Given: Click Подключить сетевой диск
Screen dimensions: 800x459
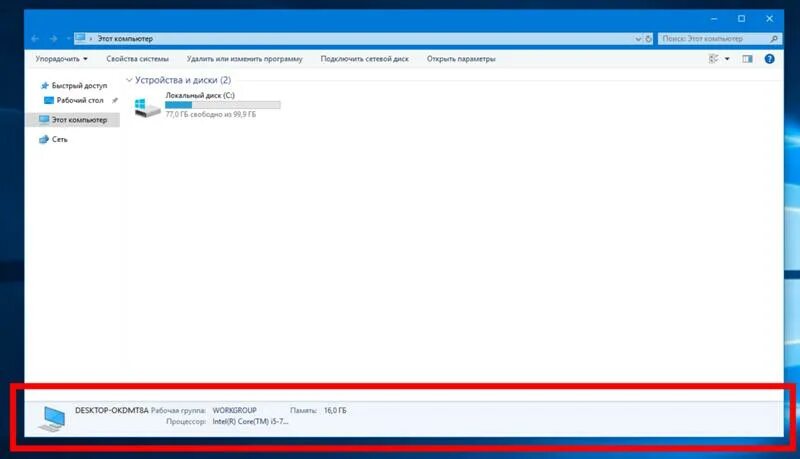Looking at the screenshot, I should pos(364,59).
